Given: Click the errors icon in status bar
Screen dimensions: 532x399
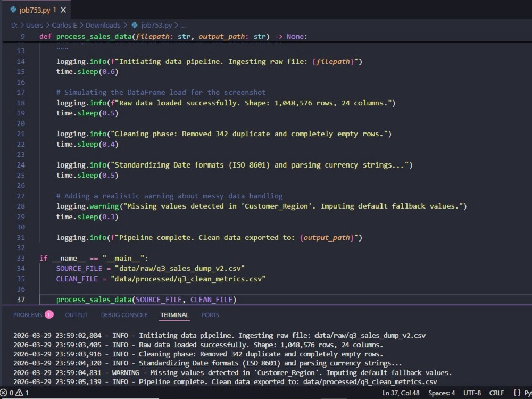Looking at the screenshot, I should coord(4,393).
